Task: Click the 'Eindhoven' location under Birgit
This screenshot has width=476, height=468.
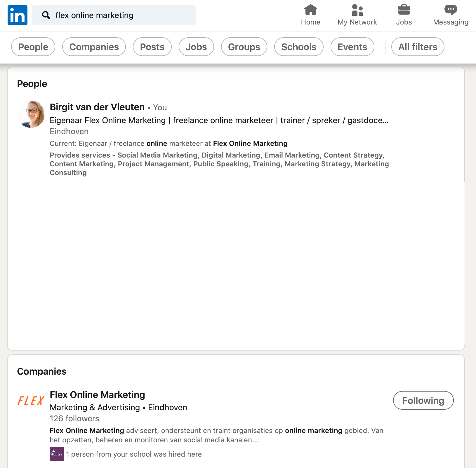Action: (x=69, y=131)
